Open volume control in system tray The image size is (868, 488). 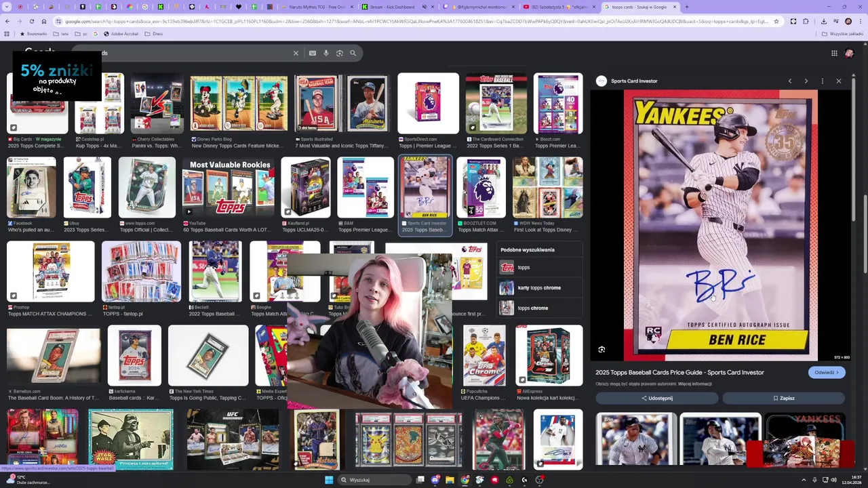[x=835, y=480]
